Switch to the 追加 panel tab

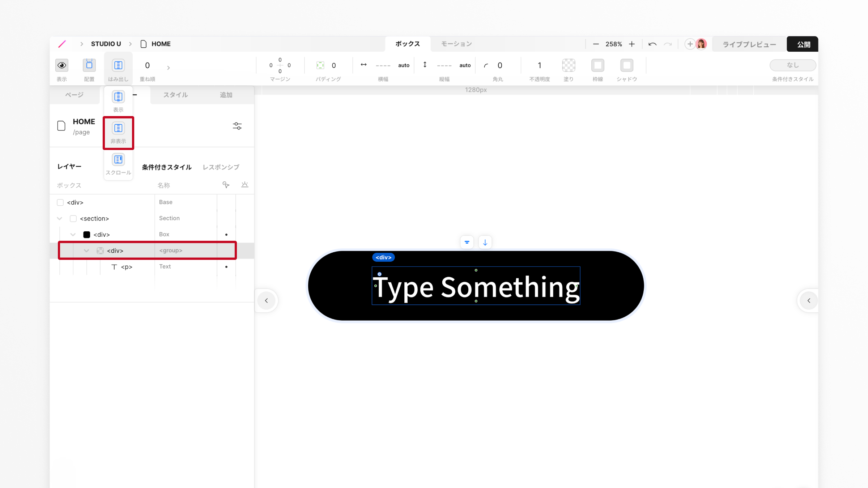(226, 95)
